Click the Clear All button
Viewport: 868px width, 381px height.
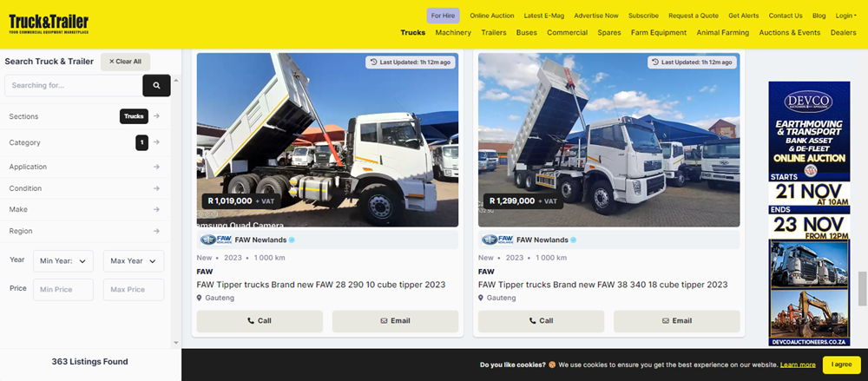pyautogui.click(x=125, y=62)
